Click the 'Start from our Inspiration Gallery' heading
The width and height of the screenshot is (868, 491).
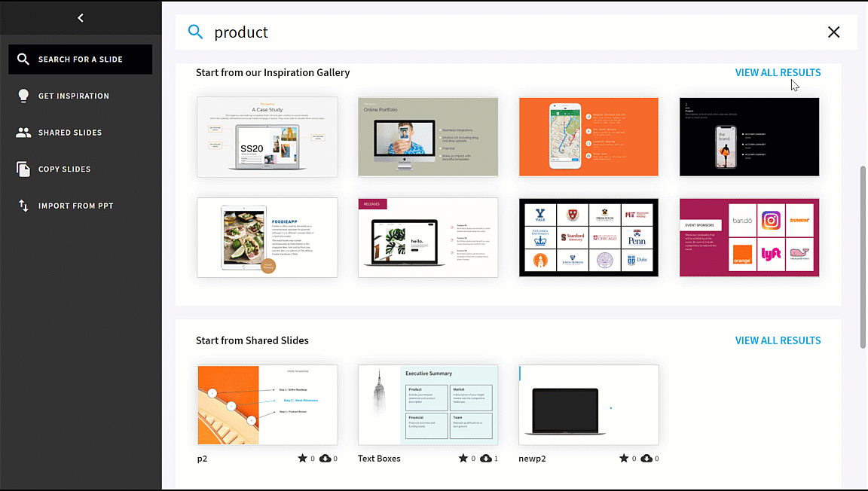tap(273, 72)
